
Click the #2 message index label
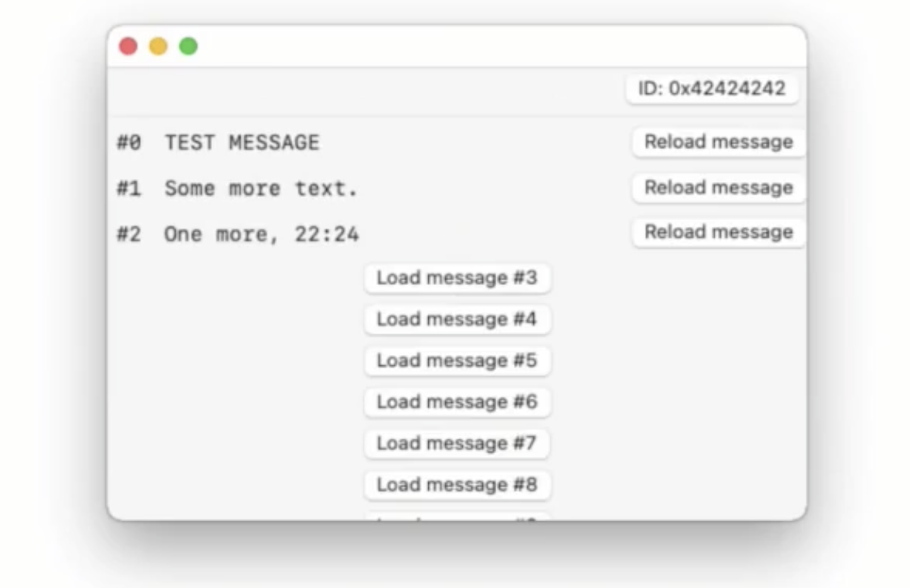click(x=129, y=234)
